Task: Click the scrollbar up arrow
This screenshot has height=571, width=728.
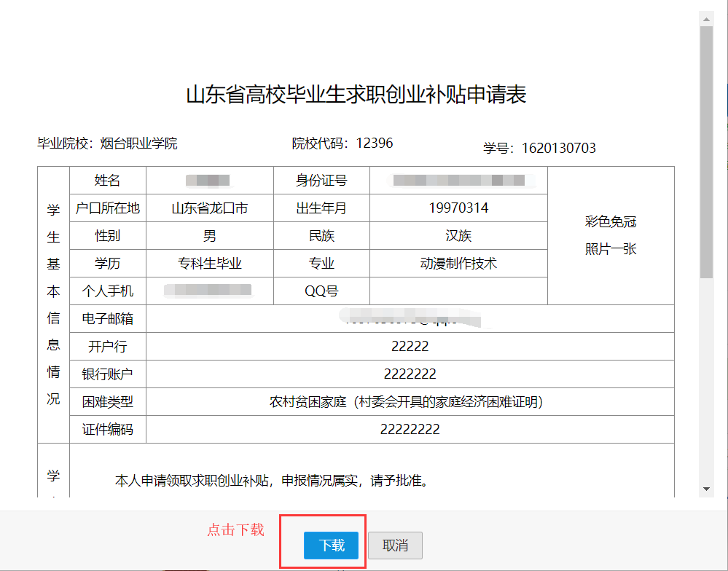Action: tap(705, 17)
